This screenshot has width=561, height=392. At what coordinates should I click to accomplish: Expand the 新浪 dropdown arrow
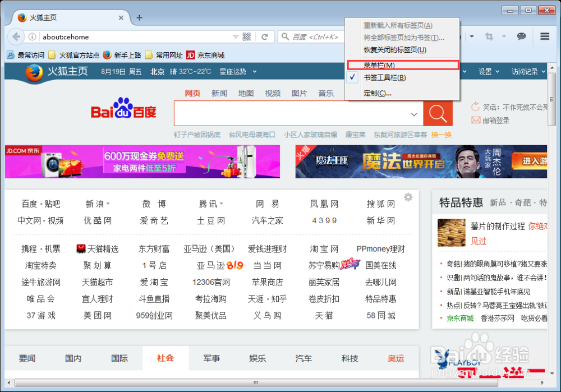pyautogui.click(x=108, y=204)
